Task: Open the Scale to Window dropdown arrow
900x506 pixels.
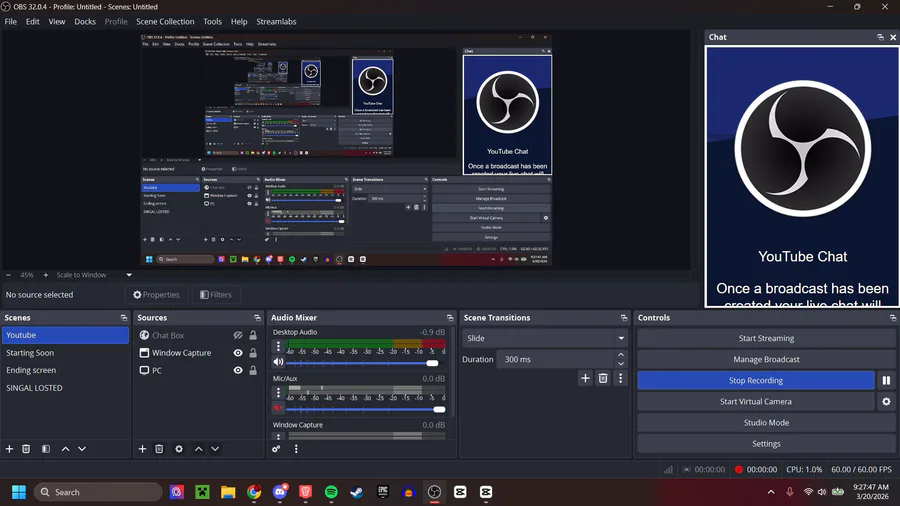Action: click(129, 275)
